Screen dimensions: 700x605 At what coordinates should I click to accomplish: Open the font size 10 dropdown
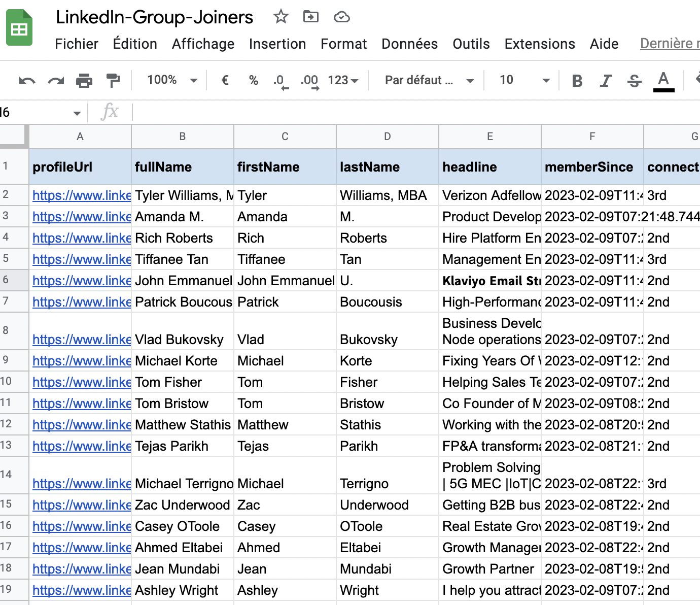coord(524,80)
